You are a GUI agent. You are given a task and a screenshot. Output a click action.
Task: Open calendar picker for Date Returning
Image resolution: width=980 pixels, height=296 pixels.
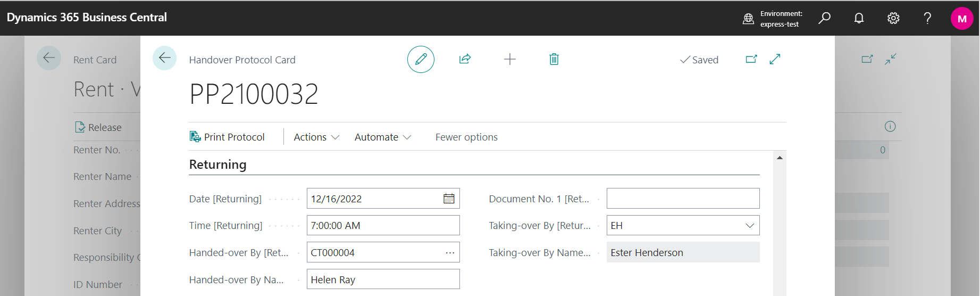(x=449, y=199)
